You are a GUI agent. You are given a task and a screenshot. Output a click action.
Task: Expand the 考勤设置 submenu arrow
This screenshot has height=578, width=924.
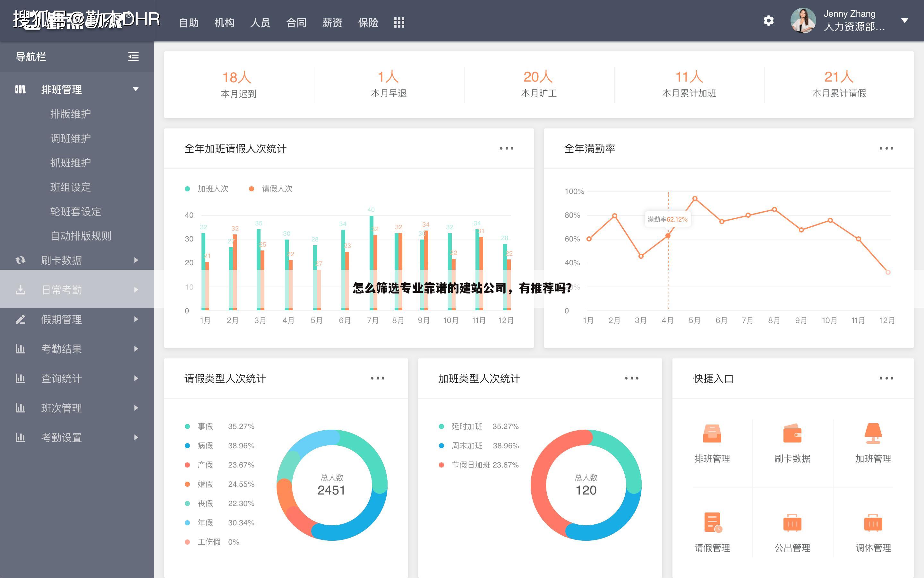(x=136, y=437)
